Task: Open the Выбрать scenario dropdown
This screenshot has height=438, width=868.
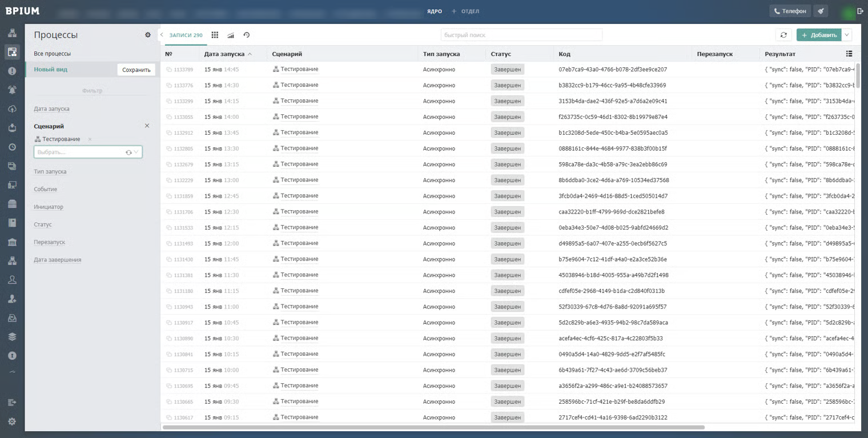Action: 88,152
